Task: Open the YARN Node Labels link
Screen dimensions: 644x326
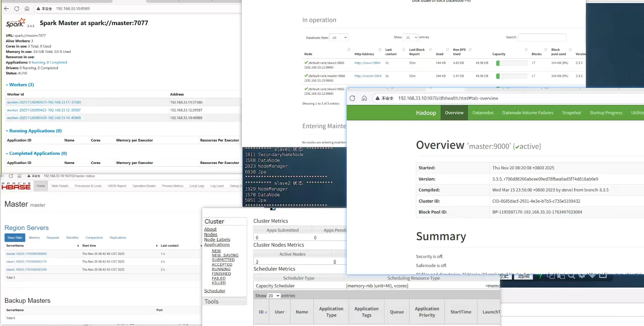Action: point(217,240)
